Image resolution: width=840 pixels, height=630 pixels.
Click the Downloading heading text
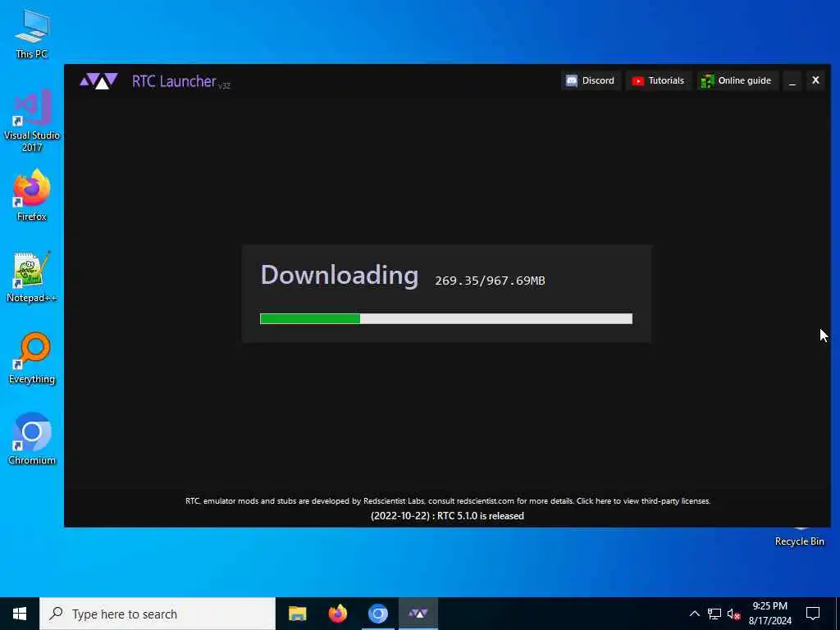tap(339, 276)
